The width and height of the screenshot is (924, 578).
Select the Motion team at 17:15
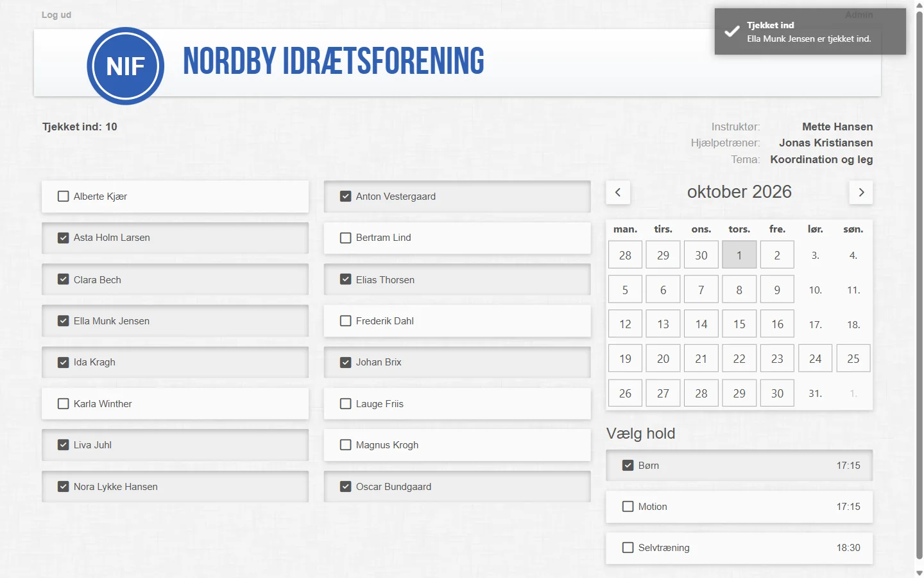pos(739,507)
